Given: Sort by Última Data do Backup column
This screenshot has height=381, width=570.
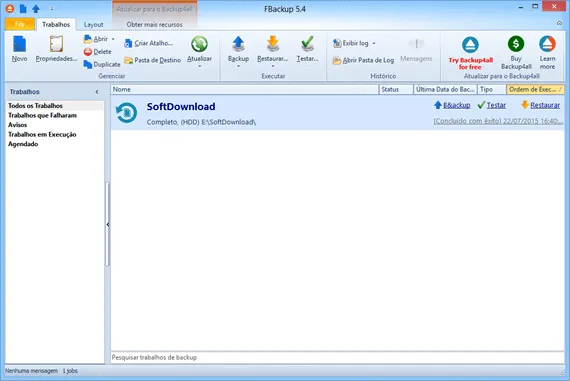Looking at the screenshot, I should tap(445, 89).
